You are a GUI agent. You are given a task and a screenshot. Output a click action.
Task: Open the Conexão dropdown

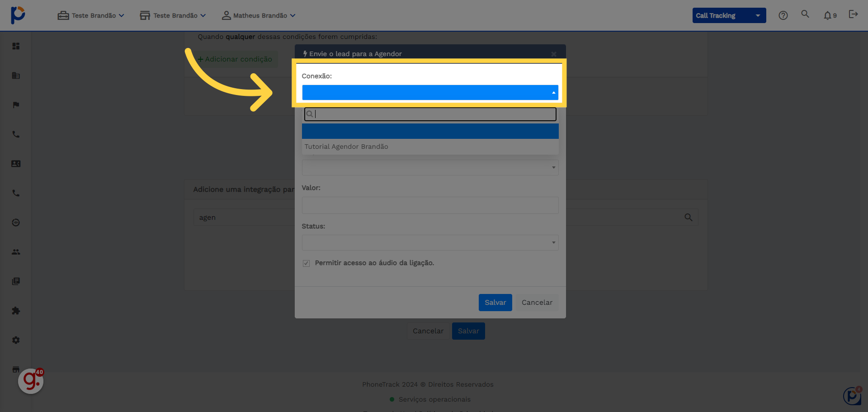coord(430,92)
